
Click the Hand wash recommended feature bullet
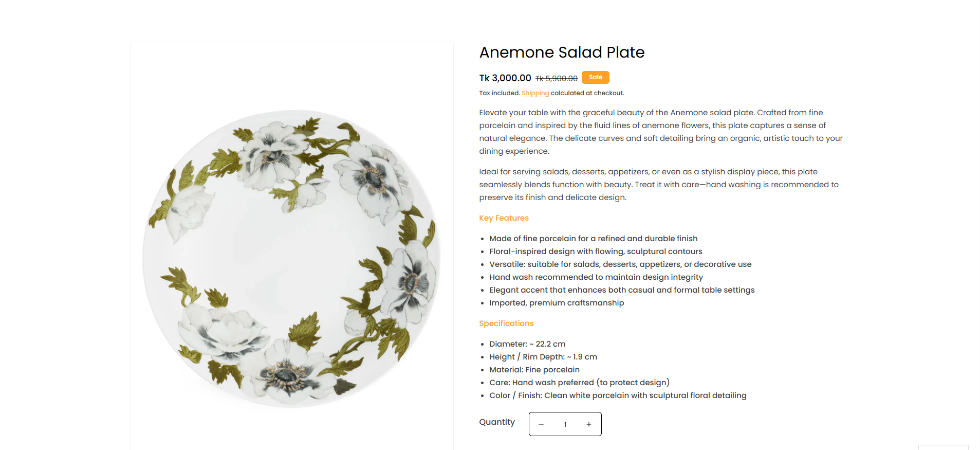(x=596, y=277)
